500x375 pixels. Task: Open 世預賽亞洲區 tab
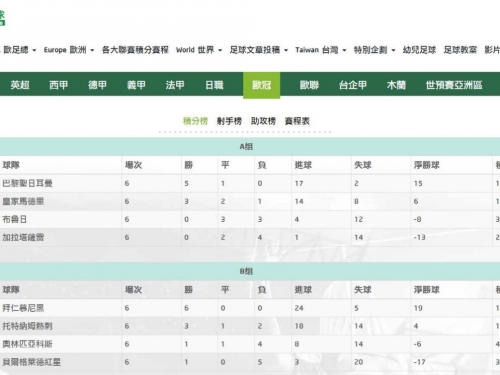point(454,85)
